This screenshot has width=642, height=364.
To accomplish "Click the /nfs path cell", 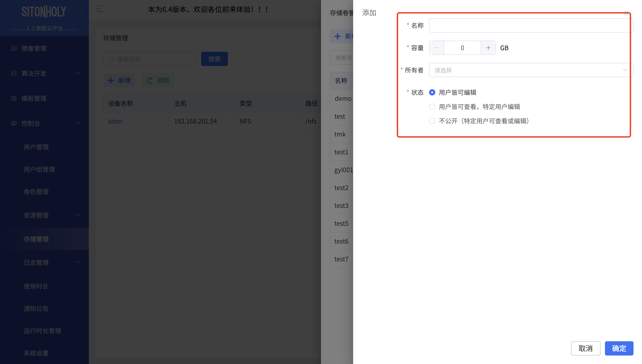I will pos(311,121).
